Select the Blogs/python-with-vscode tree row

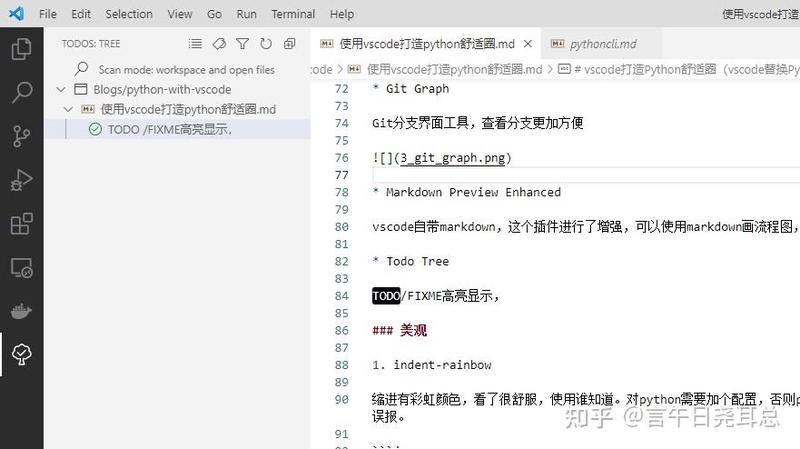[177, 89]
